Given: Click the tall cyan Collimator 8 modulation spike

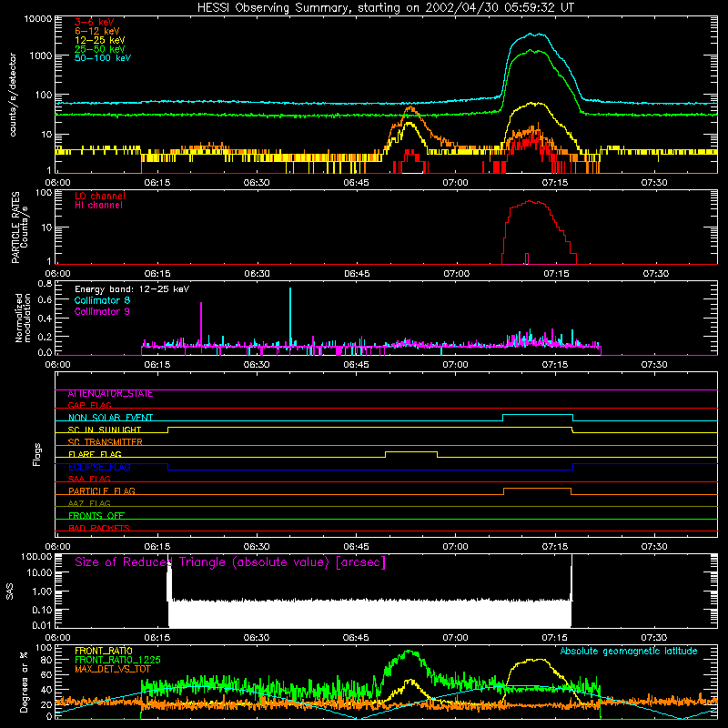Looking at the screenshot, I should click(x=290, y=317).
